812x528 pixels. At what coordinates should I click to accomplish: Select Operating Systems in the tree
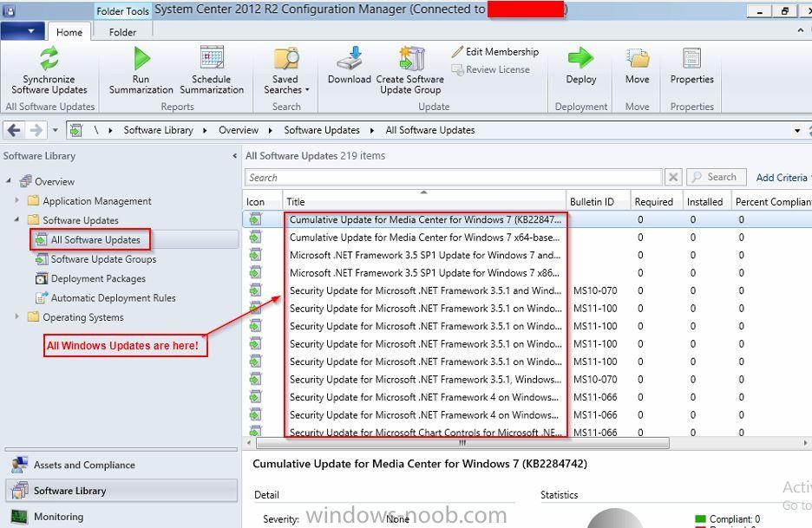click(x=83, y=317)
